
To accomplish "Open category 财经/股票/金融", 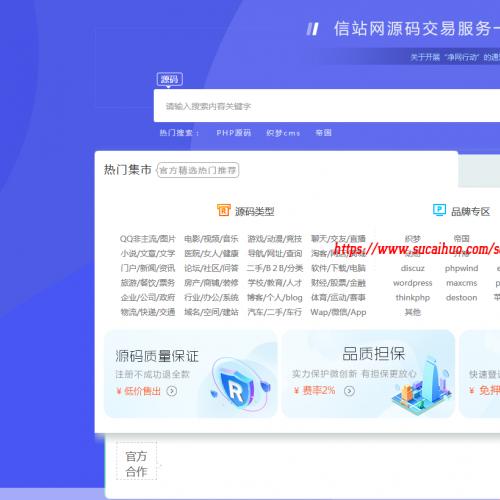I will 338,283.
